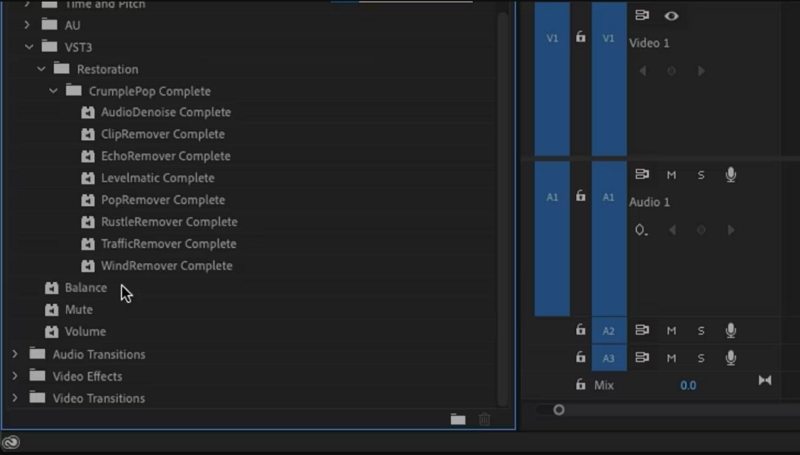Expand the Video Effects folder

15,376
